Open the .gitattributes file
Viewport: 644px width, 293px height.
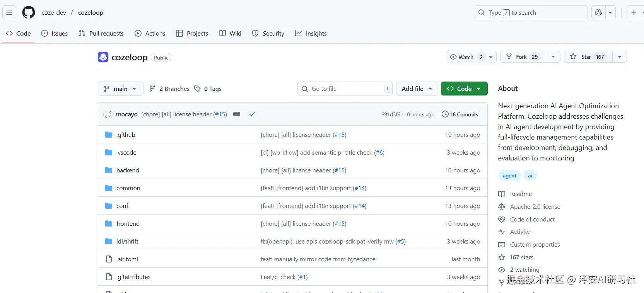click(x=133, y=277)
